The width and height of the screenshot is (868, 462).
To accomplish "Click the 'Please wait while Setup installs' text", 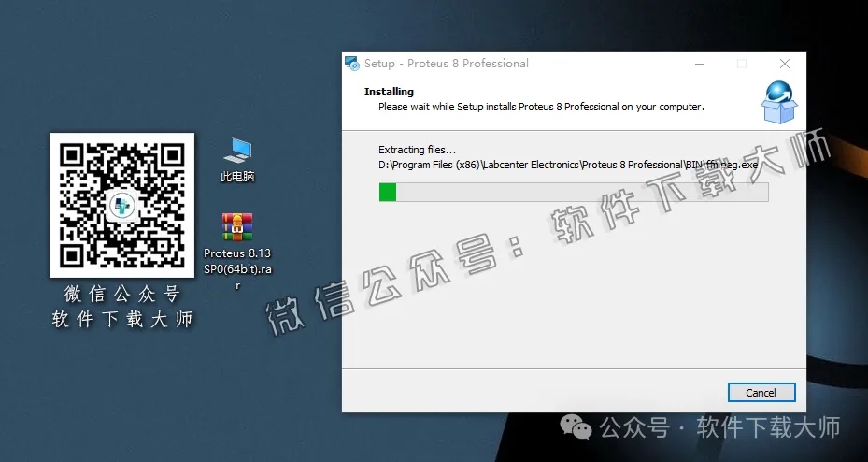I will (541, 107).
